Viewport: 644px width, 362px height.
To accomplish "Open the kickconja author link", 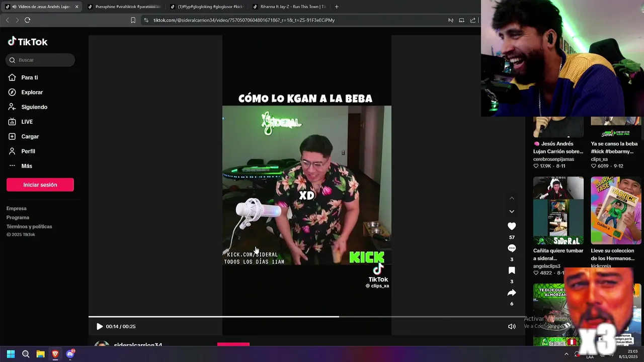I will click(x=601, y=266).
